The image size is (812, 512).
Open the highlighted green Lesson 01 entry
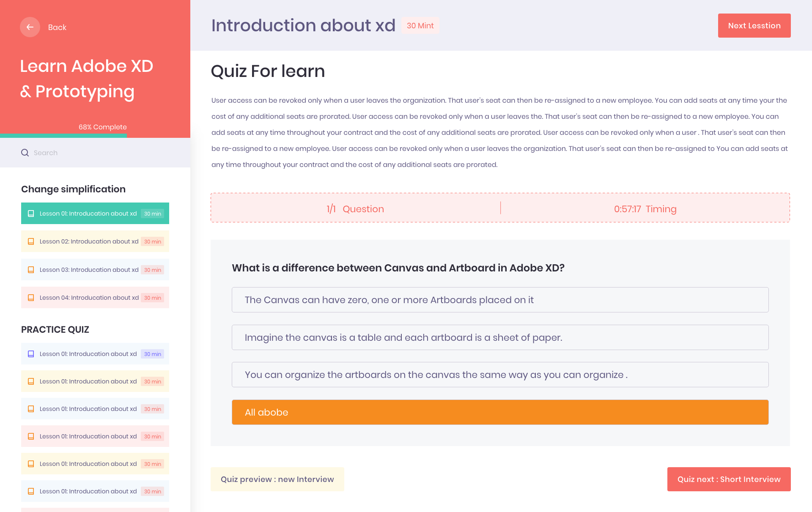click(95, 214)
